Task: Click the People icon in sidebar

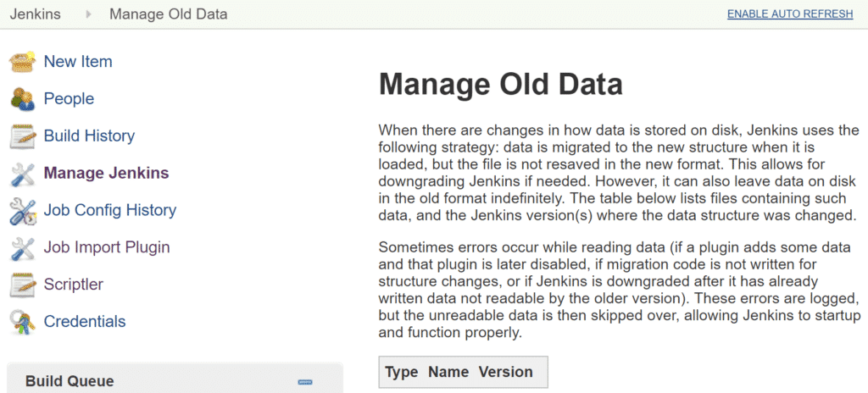Action: 23,98
